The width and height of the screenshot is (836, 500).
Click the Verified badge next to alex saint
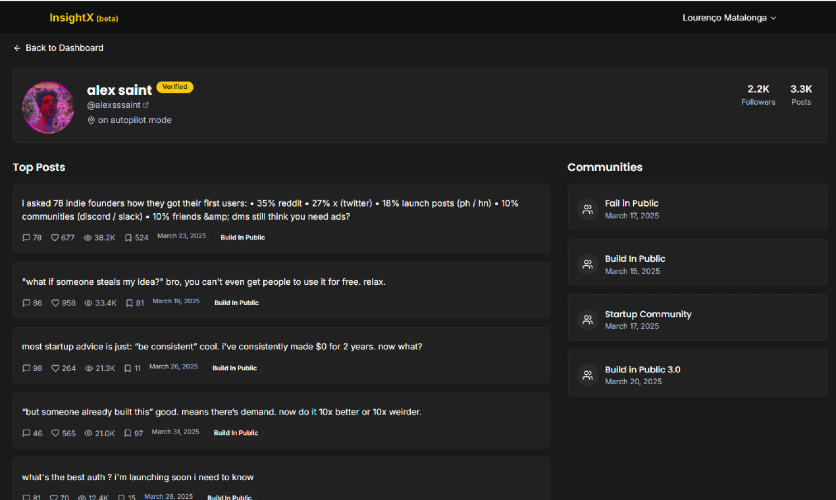(x=175, y=87)
